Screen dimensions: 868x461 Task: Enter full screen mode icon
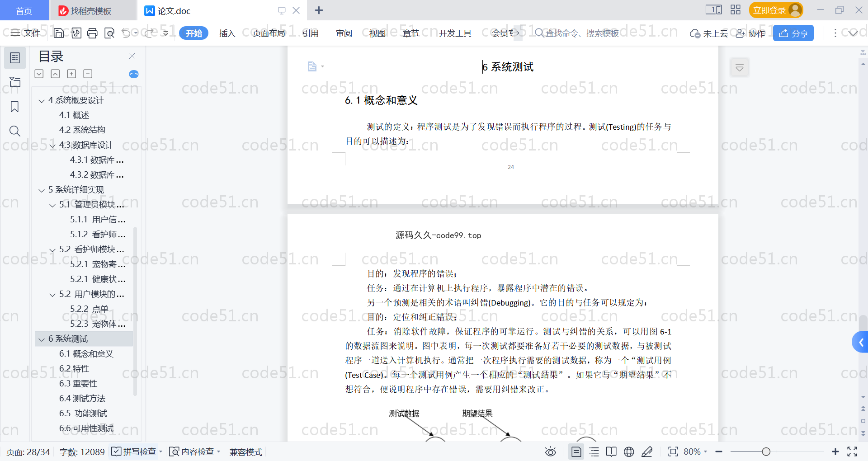[x=852, y=452]
